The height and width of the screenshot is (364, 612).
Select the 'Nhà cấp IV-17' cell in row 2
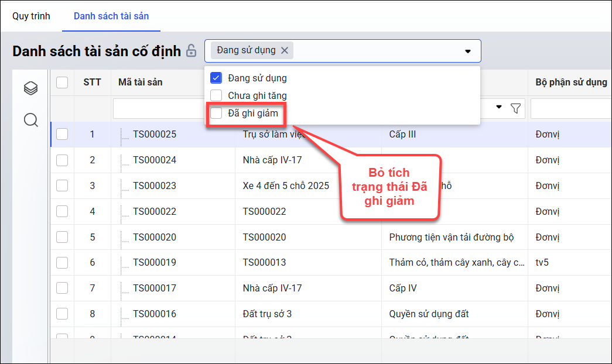[272, 160]
